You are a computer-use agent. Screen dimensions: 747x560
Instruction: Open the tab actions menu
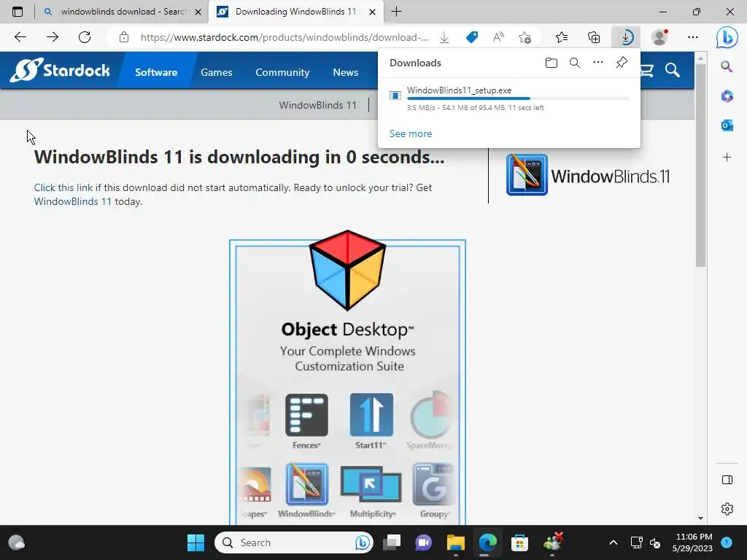[18, 12]
